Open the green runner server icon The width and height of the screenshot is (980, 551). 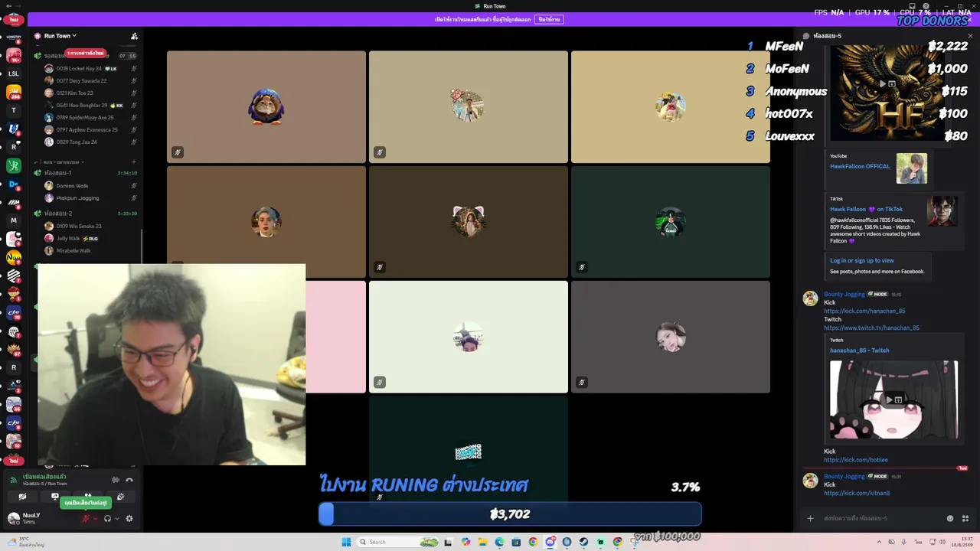(13, 165)
